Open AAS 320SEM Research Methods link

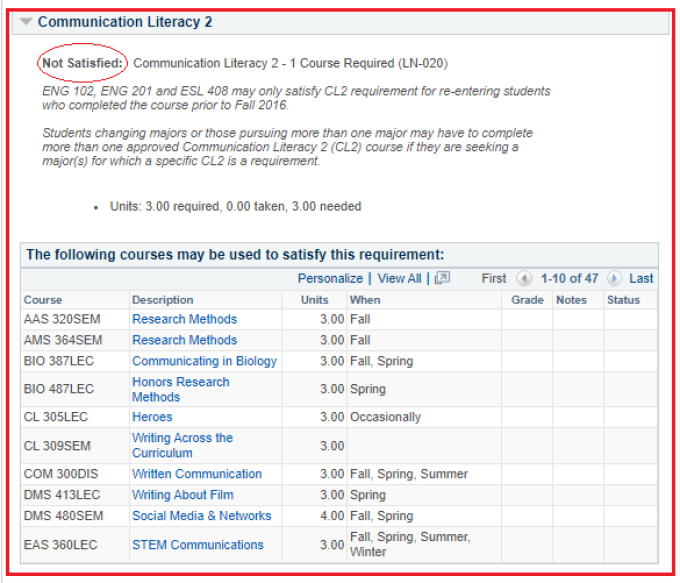[184, 319]
